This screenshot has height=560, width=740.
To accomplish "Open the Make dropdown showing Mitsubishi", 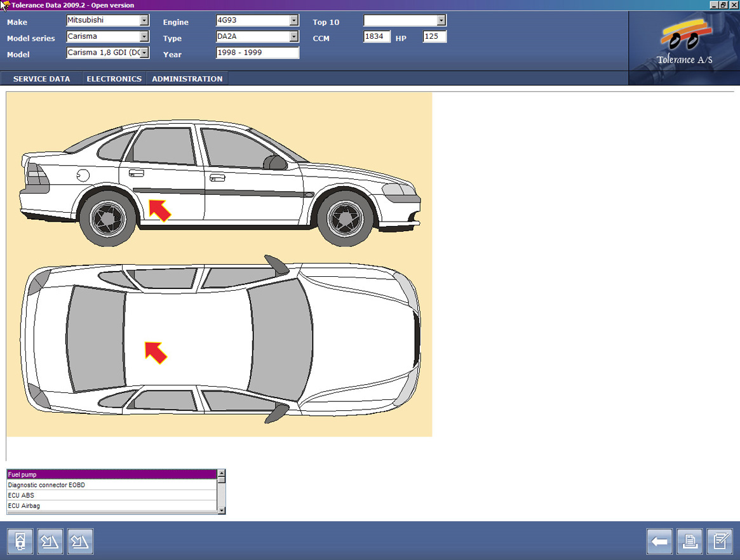I will 144,20.
